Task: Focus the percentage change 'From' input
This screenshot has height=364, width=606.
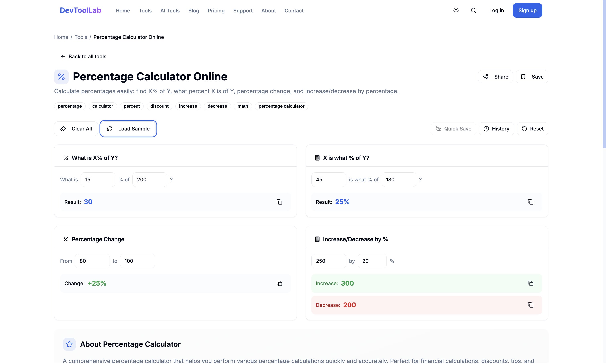Action: [x=92, y=261]
